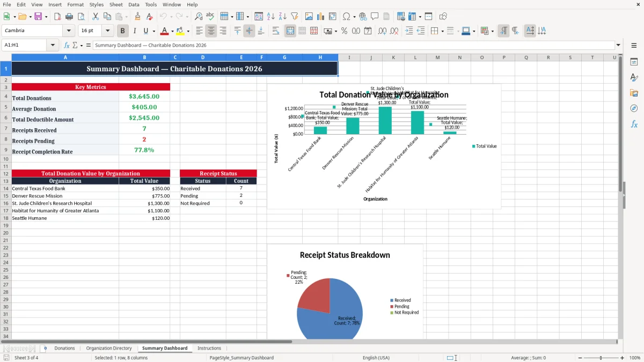Click column header K

[393, 57]
